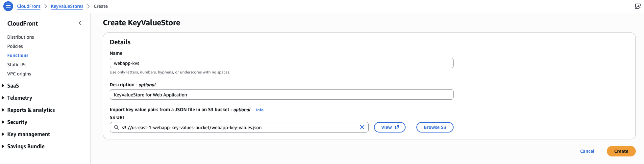Expand Reports & analytics section
The image size is (644, 164).
(3, 110)
